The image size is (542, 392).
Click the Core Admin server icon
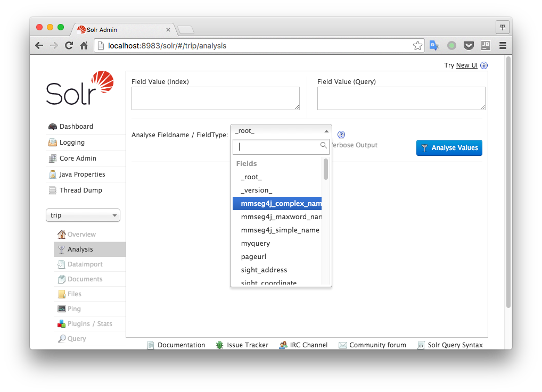point(52,159)
